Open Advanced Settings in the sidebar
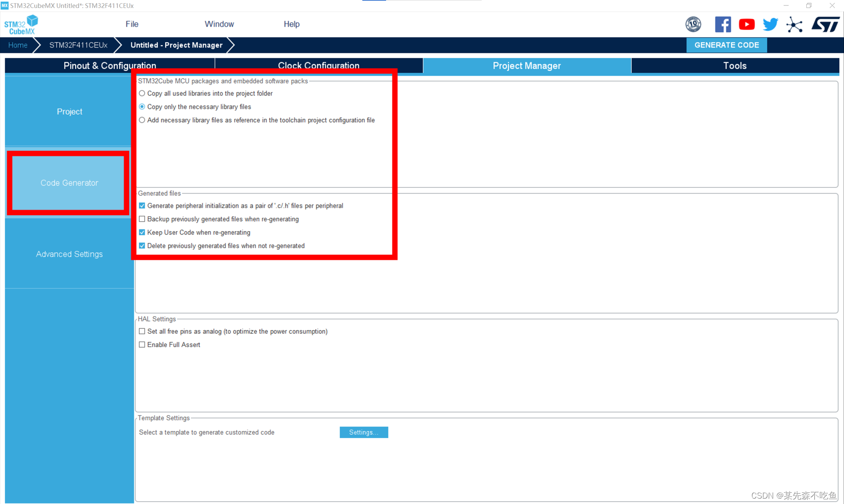The height and width of the screenshot is (504, 844). pos(69,254)
